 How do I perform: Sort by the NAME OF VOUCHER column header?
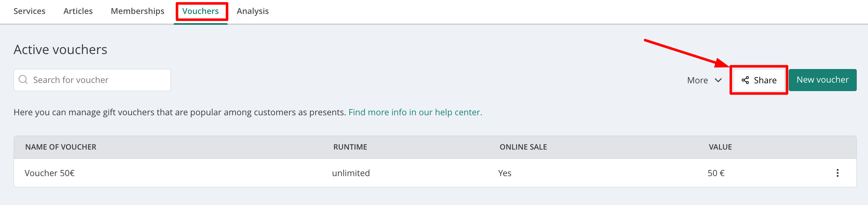(x=61, y=147)
